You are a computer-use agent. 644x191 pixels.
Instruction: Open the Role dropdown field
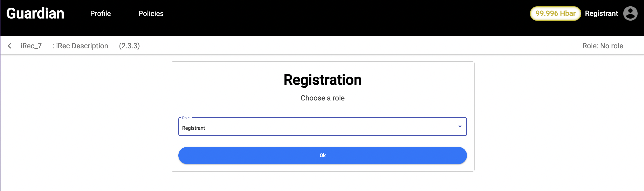coord(322,127)
